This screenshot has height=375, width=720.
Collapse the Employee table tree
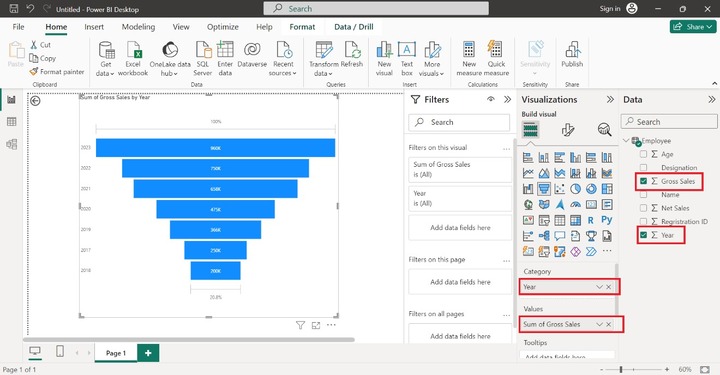(626, 140)
